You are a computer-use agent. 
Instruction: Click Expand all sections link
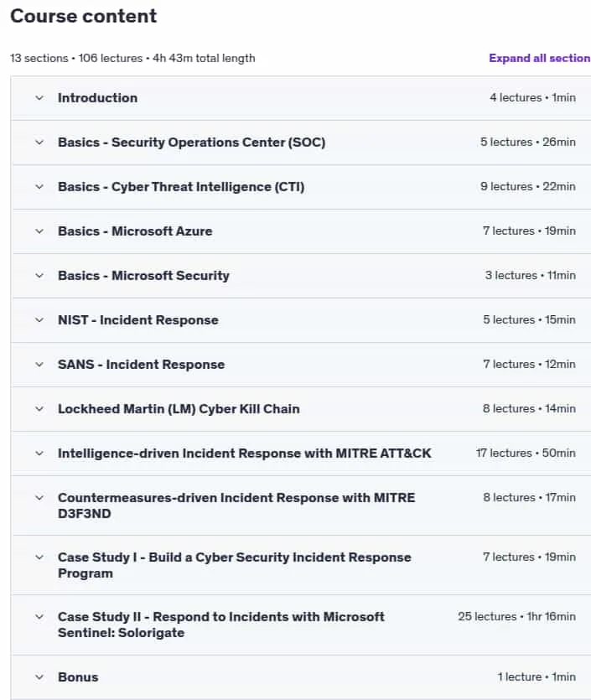pos(540,58)
